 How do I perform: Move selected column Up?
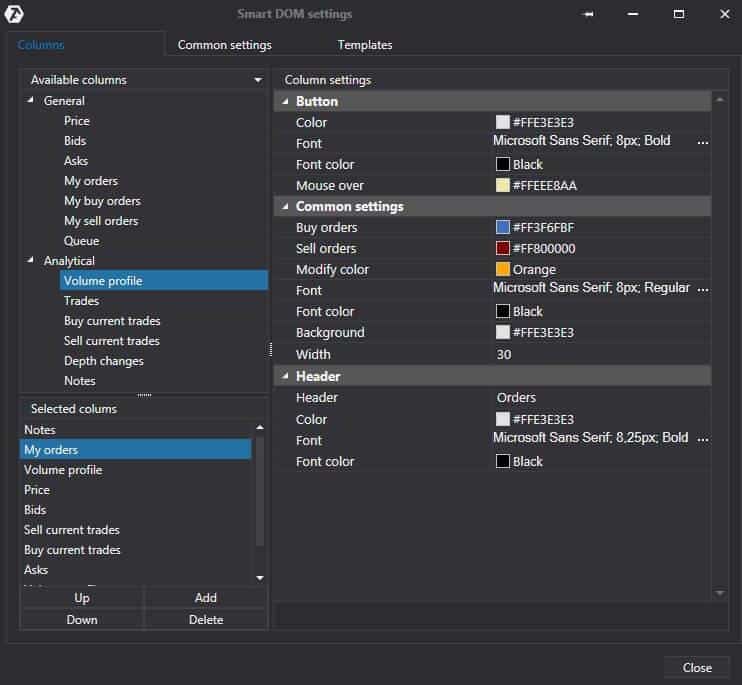tap(82, 598)
